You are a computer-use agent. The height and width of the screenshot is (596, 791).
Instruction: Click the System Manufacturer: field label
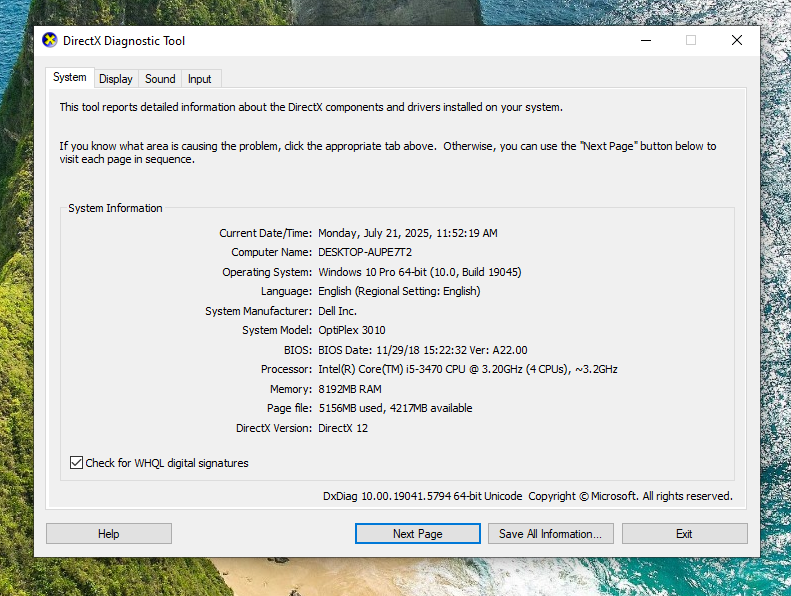(x=258, y=311)
